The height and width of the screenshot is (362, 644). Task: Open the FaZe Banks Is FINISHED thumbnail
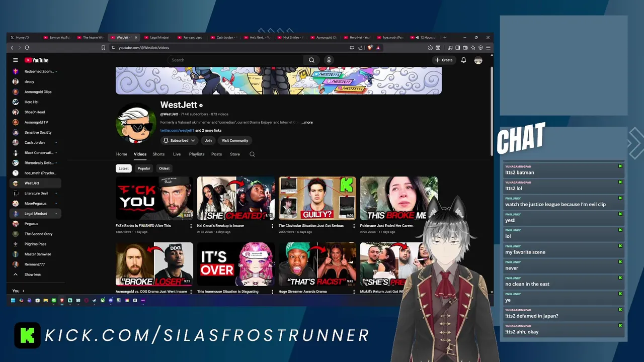pyautogui.click(x=154, y=198)
